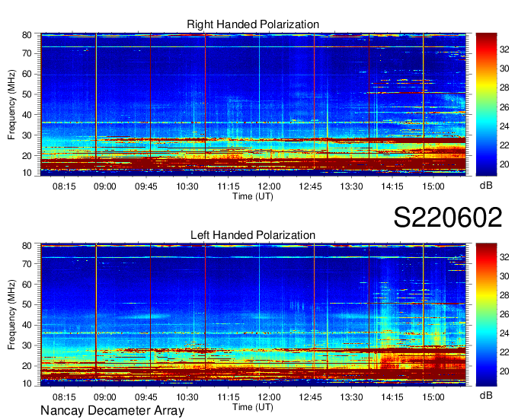The height and width of the screenshot is (420, 518).
Task: Click the "Time (UT)" label under the Right Handed plot
Action: [253, 196]
